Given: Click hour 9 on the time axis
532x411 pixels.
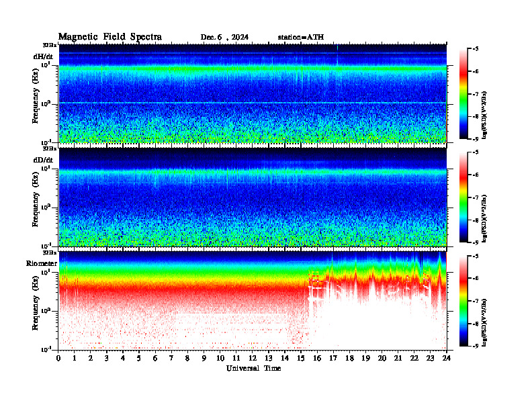Looking at the screenshot, I should [204, 359].
